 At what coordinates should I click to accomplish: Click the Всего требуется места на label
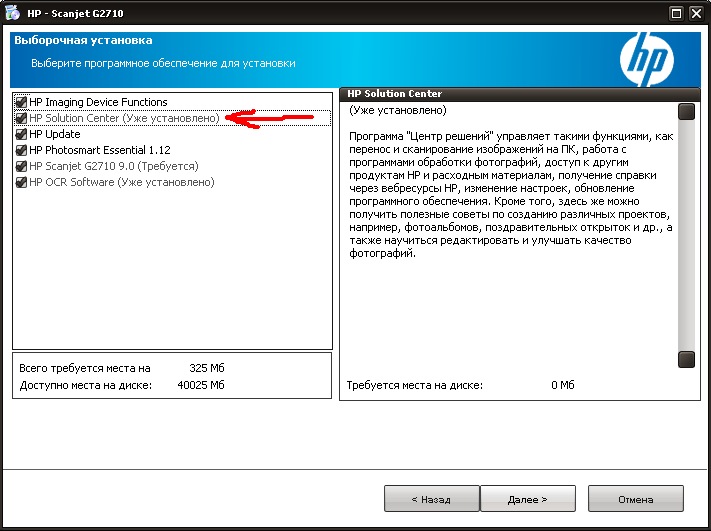[x=85, y=368]
